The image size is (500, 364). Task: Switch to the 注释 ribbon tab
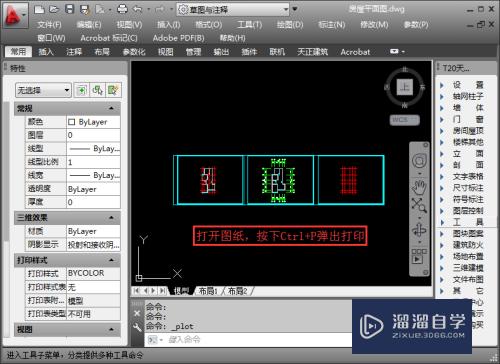pos(74,52)
